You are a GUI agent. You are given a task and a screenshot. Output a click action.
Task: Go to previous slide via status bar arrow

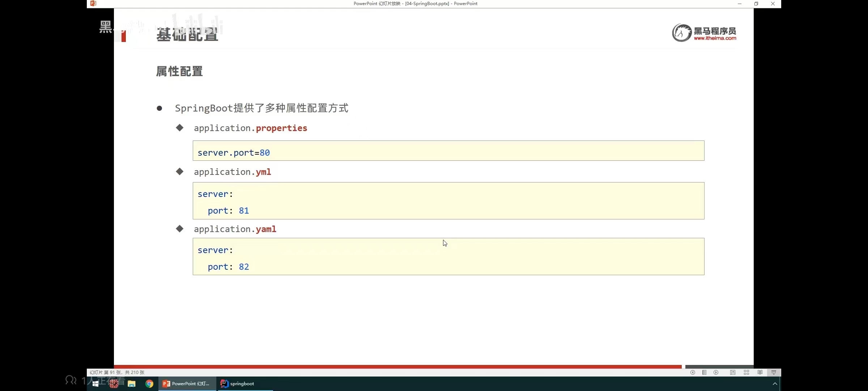693,373
